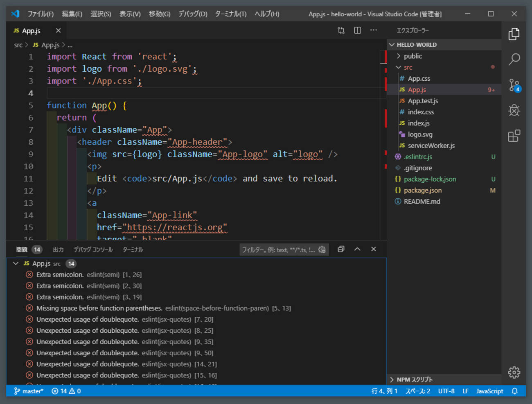The height and width of the screenshot is (404, 532).
Task: Toggle the problems panel maximize chevron
Action: (357, 249)
